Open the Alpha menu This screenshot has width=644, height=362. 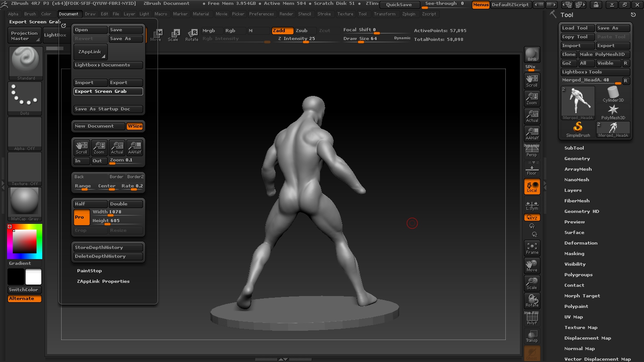13,14
